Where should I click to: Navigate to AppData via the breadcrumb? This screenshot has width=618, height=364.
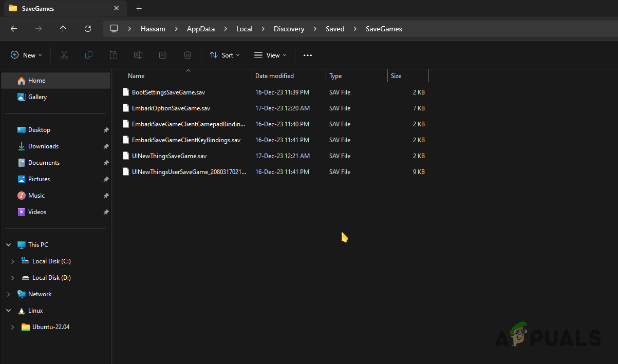(201, 29)
